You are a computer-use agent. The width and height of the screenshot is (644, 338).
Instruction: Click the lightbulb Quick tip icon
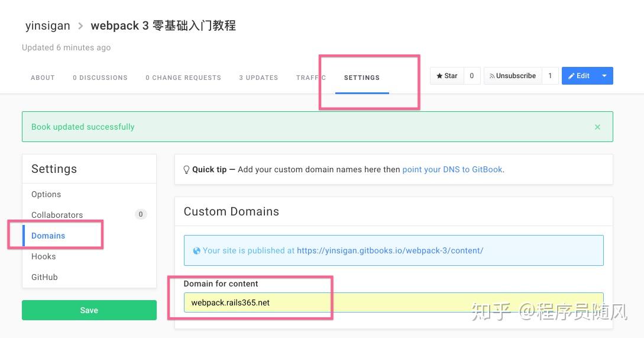tap(186, 169)
